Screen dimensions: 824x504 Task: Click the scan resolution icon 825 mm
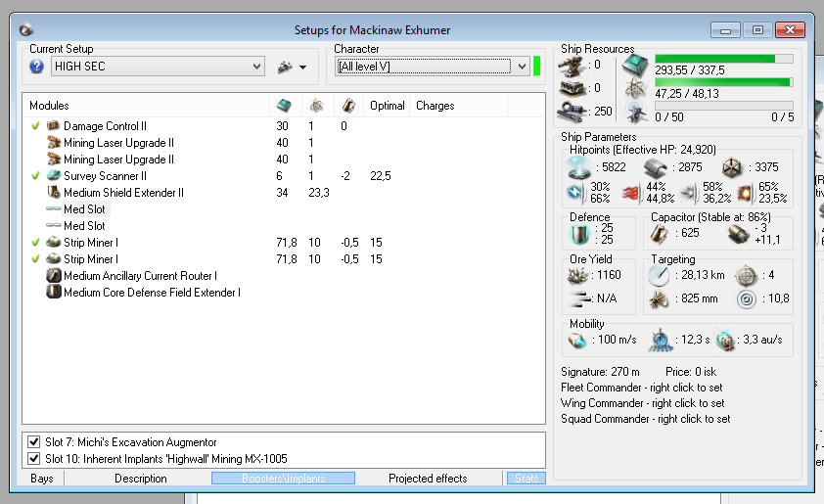coord(659,299)
